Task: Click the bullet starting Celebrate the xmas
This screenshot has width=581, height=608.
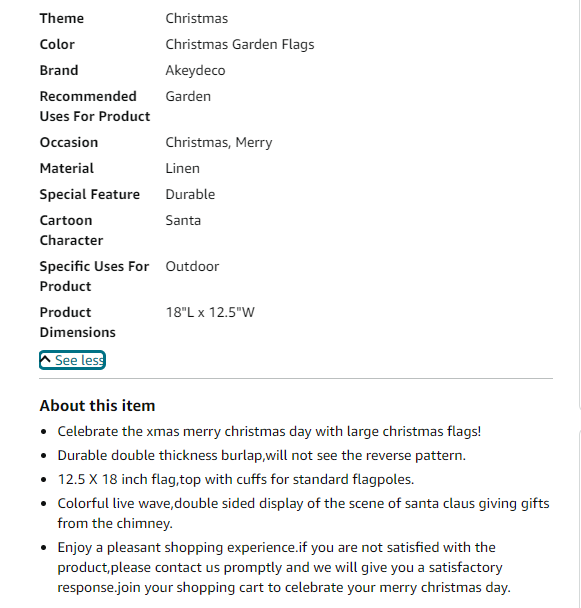Action: [x=269, y=431]
